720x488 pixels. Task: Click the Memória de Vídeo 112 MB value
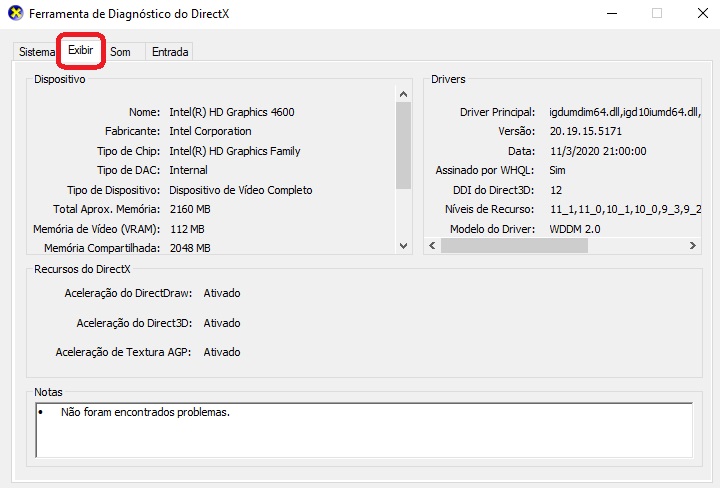pyautogui.click(x=189, y=228)
